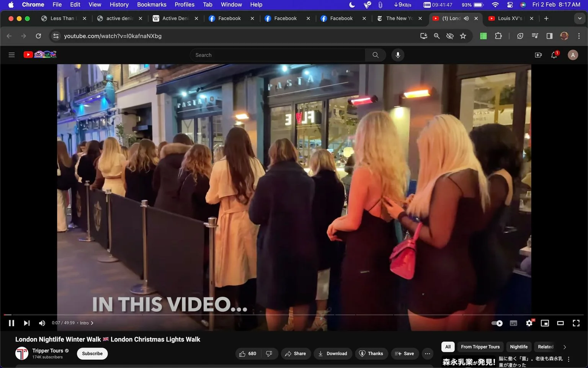
Task: Subscribe to Tripper Tours
Action: click(92, 353)
